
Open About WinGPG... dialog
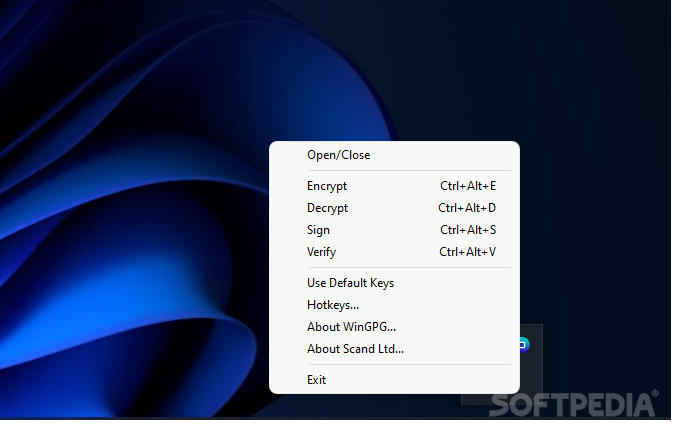pyautogui.click(x=395, y=327)
